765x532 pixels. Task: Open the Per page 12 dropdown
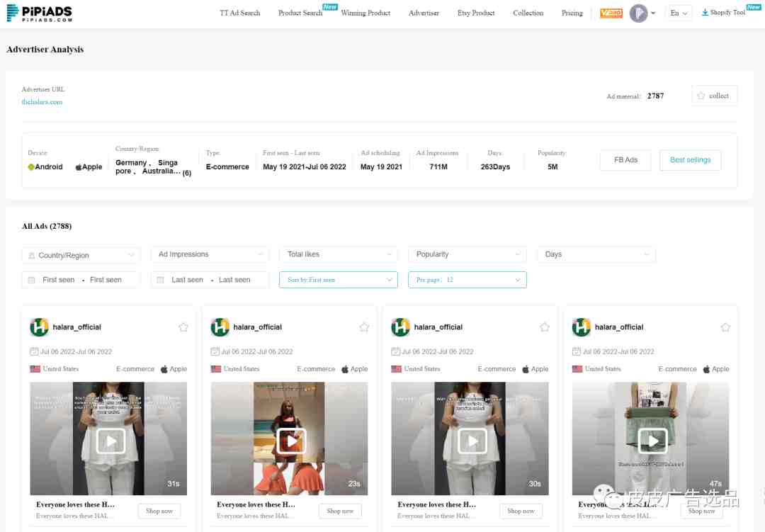(x=467, y=280)
